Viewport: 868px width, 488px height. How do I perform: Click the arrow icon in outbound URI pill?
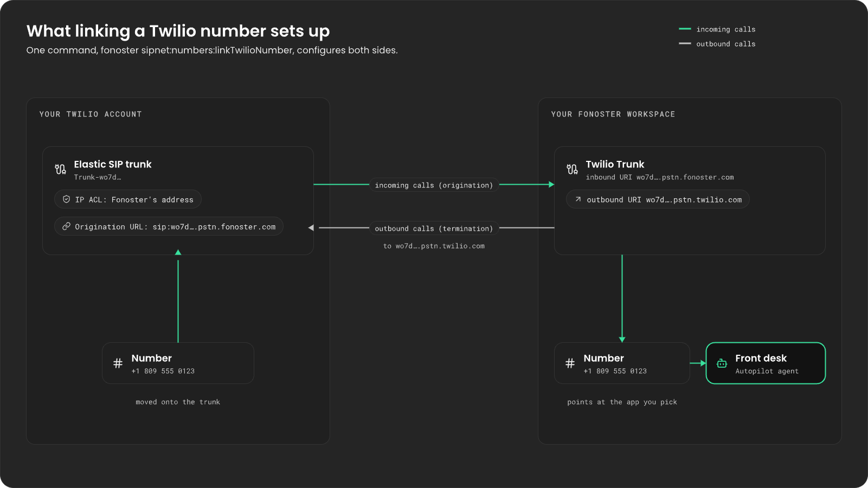578,199
